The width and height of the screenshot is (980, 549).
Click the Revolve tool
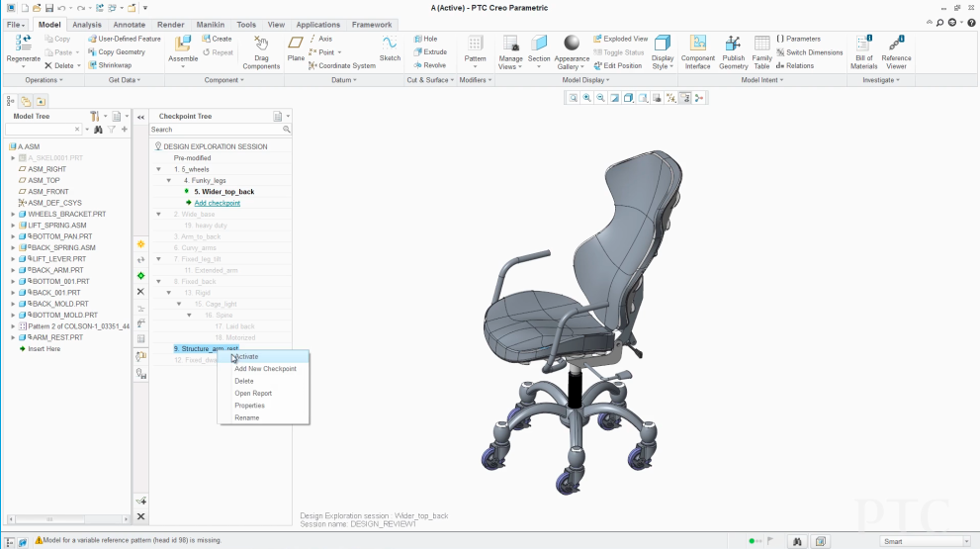click(x=430, y=65)
